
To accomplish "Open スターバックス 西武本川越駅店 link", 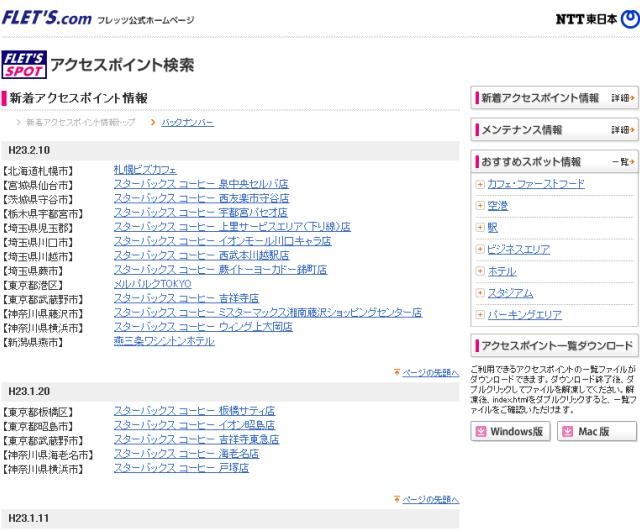I will [x=202, y=255].
